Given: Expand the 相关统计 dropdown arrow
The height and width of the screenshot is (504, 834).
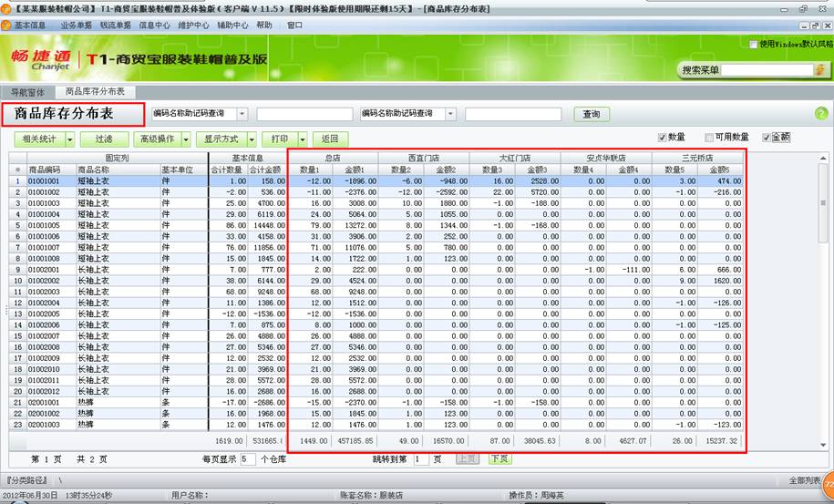Looking at the screenshot, I should [70, 139].
